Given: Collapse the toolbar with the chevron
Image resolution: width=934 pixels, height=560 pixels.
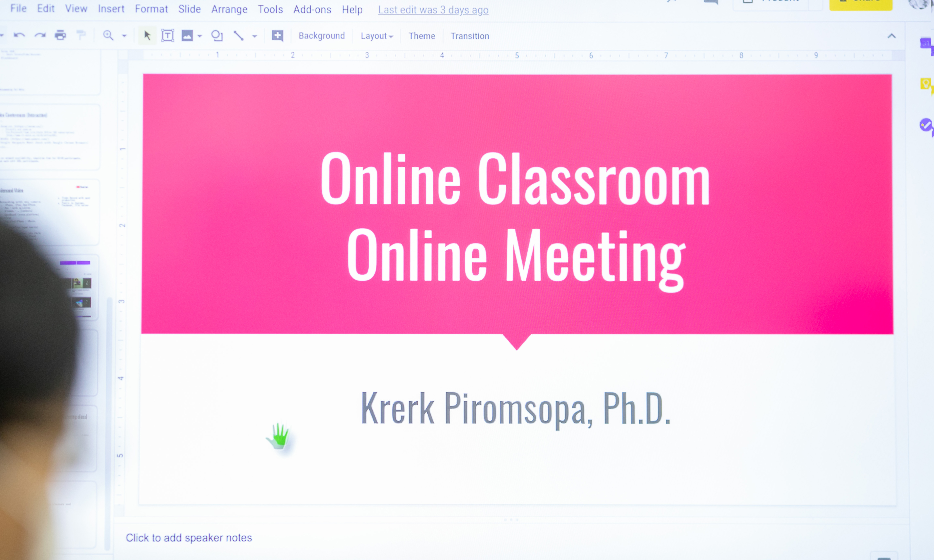Looking at the screenshot, I should pos(891,36).
